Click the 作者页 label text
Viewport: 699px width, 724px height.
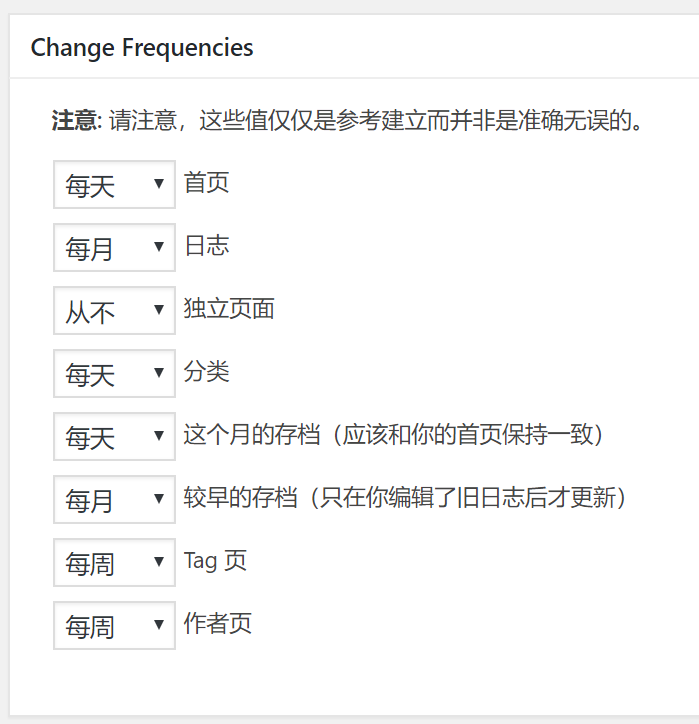point(218,624)
